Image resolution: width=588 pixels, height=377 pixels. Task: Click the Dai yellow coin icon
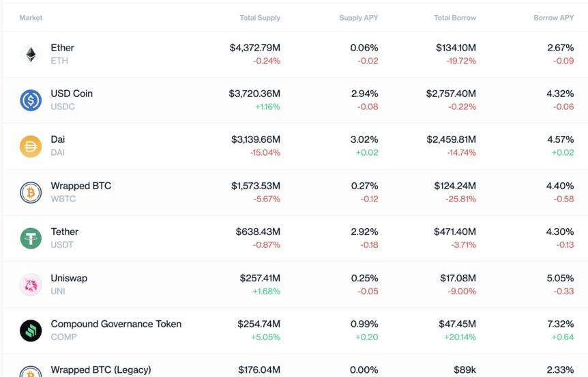pos(31,146)
